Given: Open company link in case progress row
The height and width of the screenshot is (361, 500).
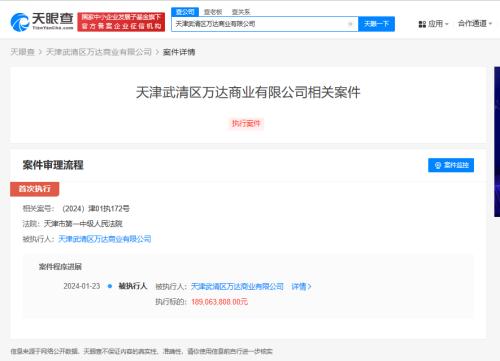Looking at the screenshot, I should (237, 286).
